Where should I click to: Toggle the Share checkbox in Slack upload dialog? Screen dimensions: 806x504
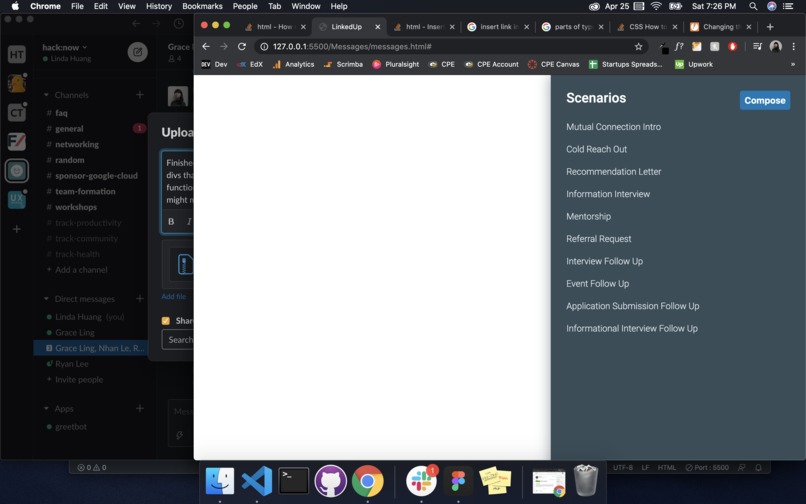pyautogui.click(x=166, y=321)
